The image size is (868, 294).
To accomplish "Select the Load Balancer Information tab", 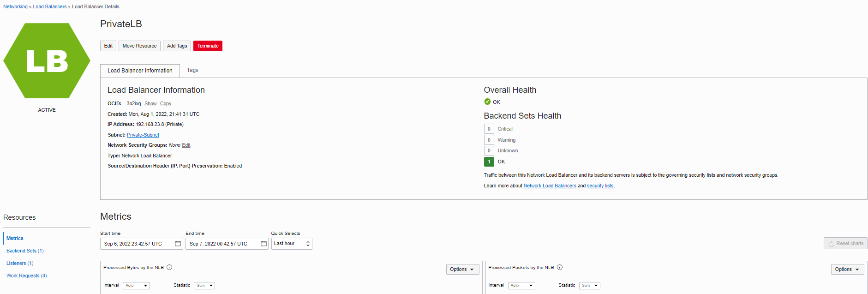I will pyautogui.click(x=140, y=71).
